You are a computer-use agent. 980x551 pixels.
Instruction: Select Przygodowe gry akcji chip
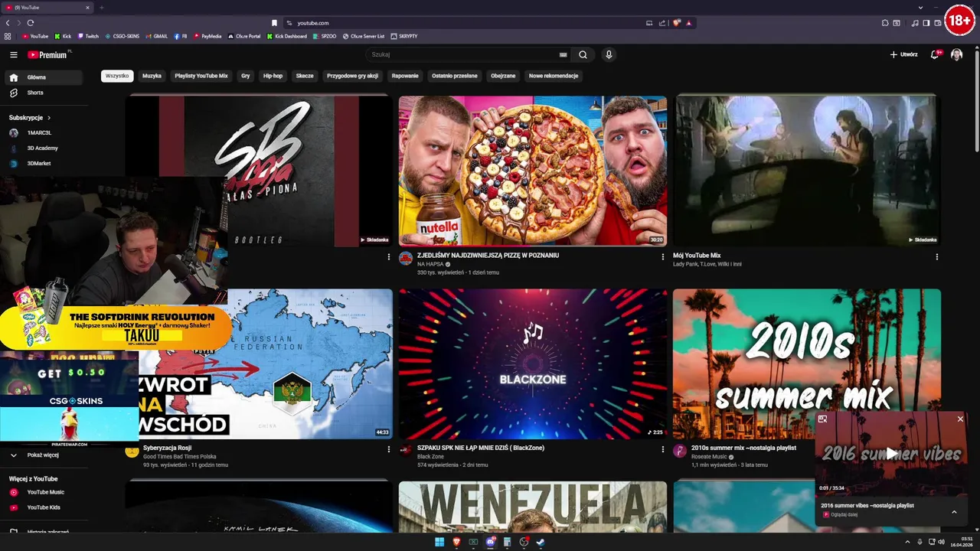352,76
